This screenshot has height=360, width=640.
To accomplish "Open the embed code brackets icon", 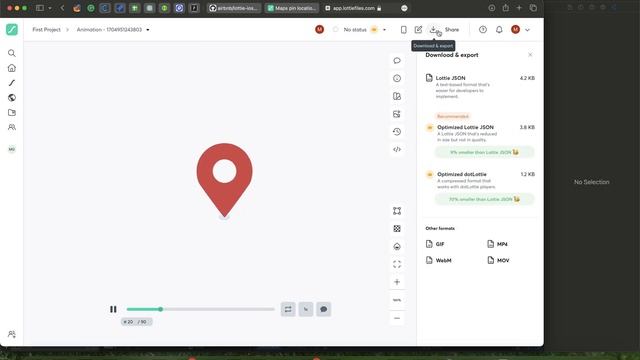I will [x=397, y=149].
